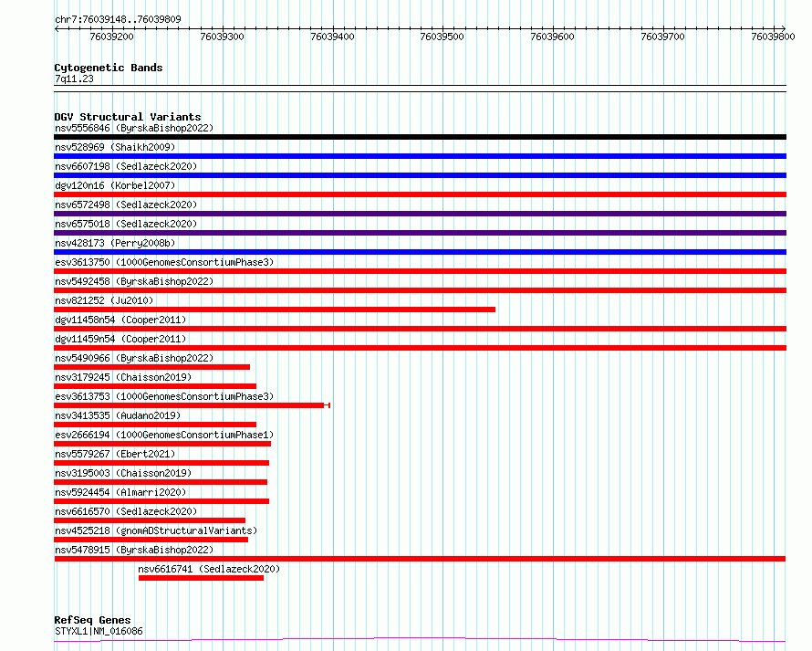The height and width of the screenshot is (651, 812).
Task: Click the black nsv5556846 variant bar
Action: click(420, 137)
